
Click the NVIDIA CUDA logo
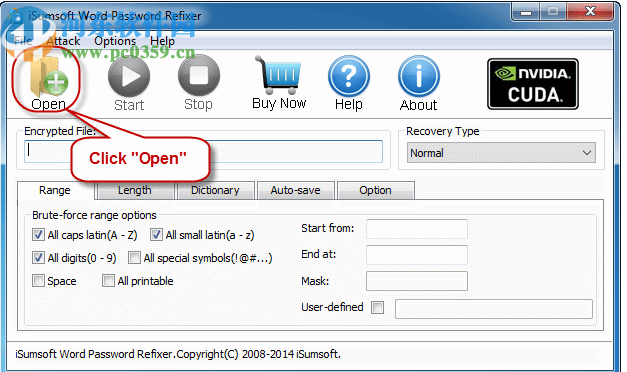coord(533,84)
